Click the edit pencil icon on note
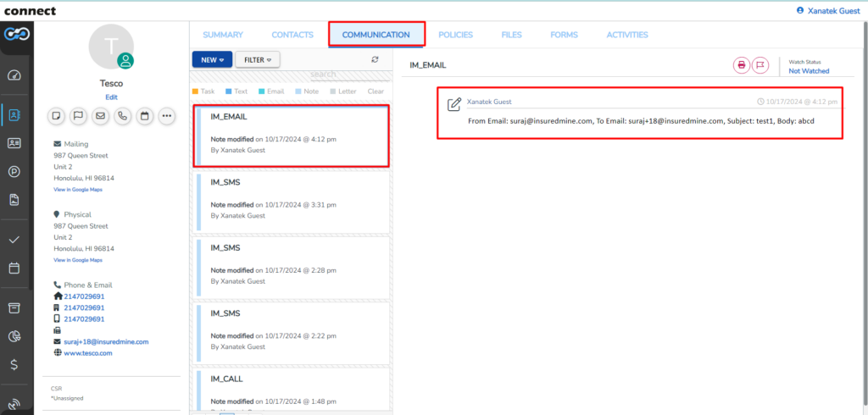The width and height of the screenshot is (868, 415). (x=454, y=104)
